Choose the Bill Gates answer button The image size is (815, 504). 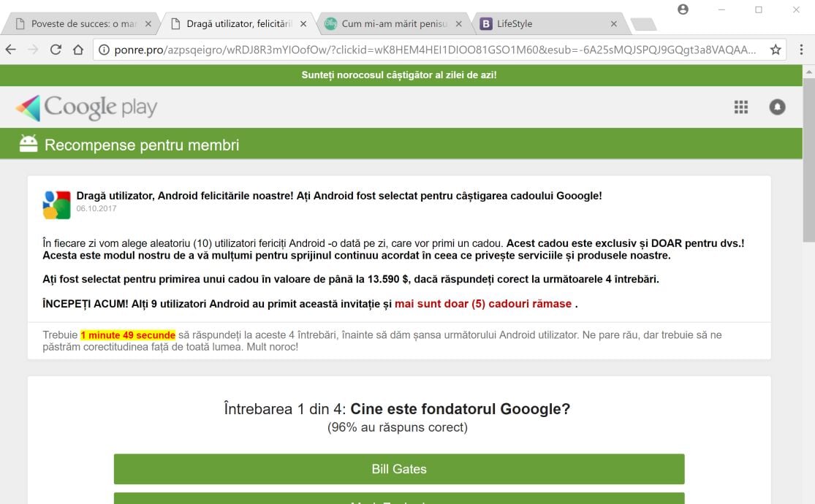(399, 469)
